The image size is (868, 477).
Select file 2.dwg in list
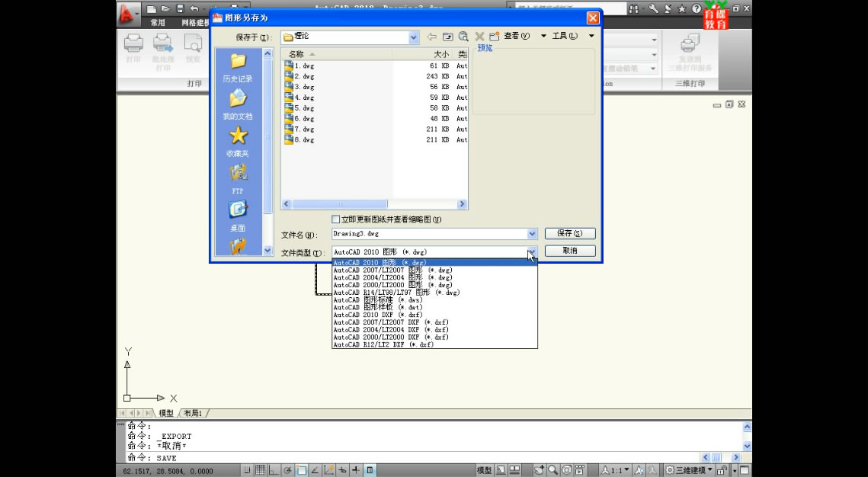point(299,76)
